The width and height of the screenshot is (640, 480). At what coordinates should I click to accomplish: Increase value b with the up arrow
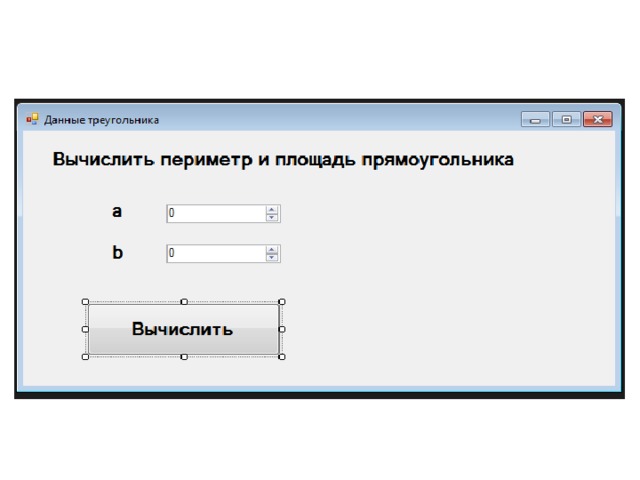click(x=272, y=250)
